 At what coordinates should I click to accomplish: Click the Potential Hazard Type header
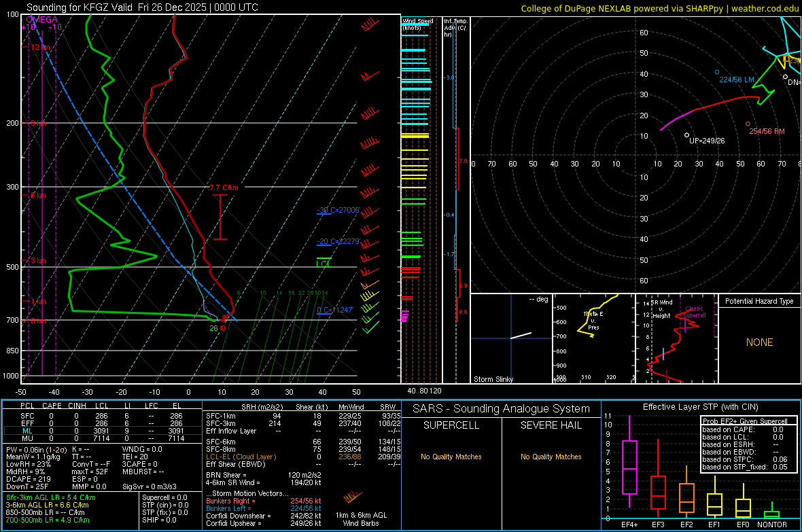click(759, 301)
